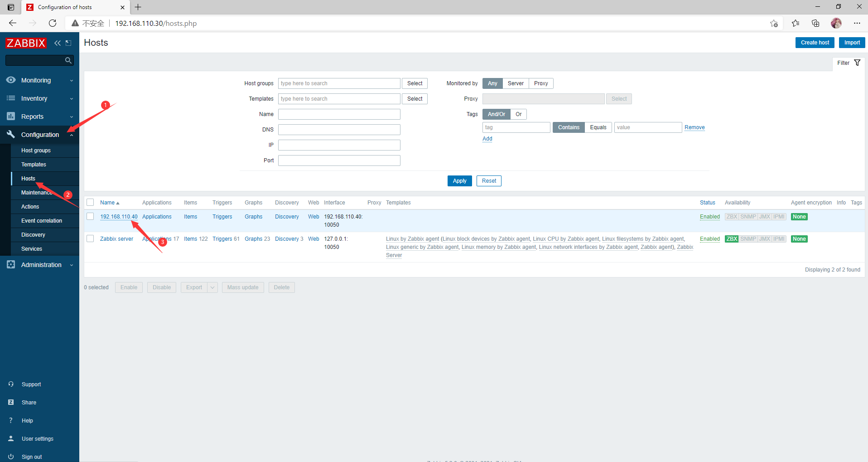Open browser settings ellipsis menu
This screenshot has height=462, width=868.
coord(857,23)
